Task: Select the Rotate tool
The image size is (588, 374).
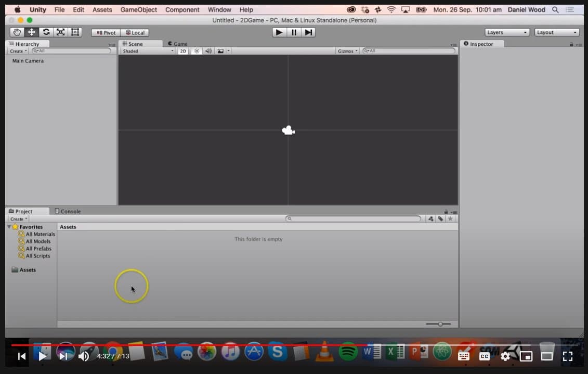Action: tap(46, 32)
